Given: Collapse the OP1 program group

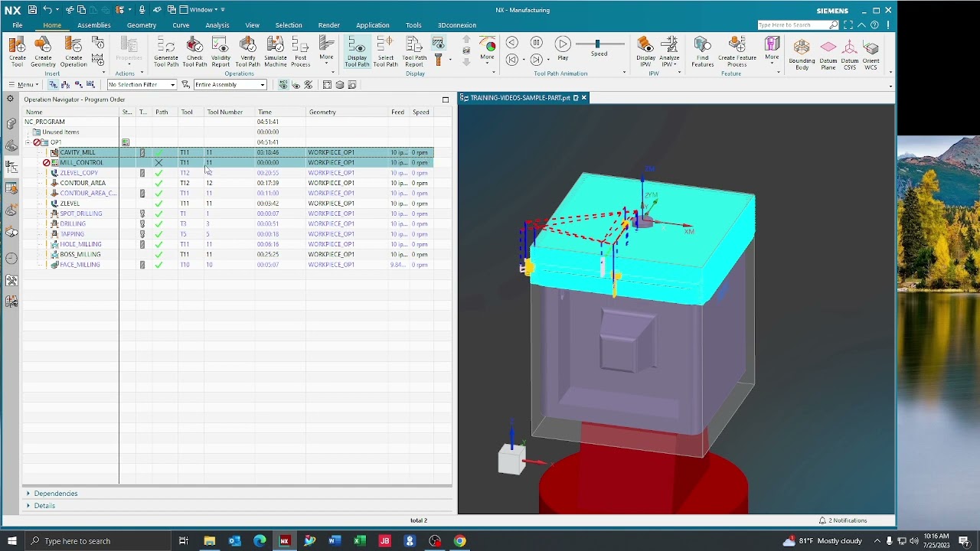Looking at the screenshot, I should pos(28,142).
